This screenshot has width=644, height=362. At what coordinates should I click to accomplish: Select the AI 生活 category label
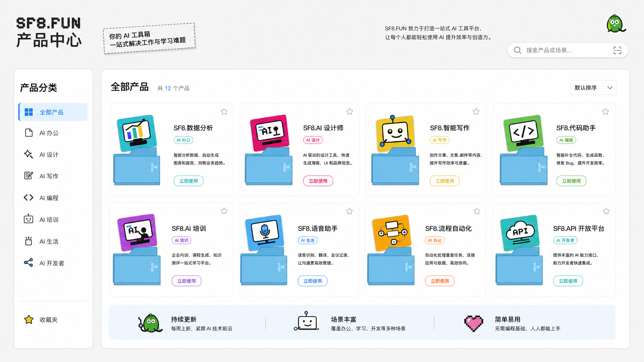click(x=49, y=241)
